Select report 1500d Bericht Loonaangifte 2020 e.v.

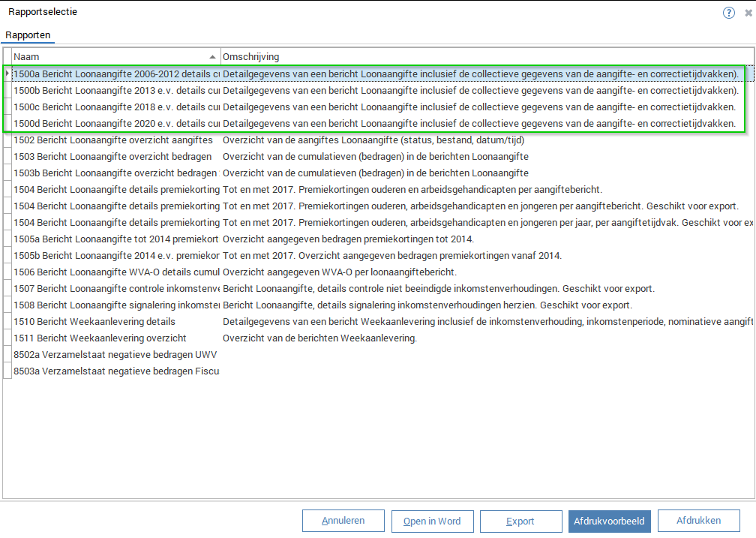point(116,123)
